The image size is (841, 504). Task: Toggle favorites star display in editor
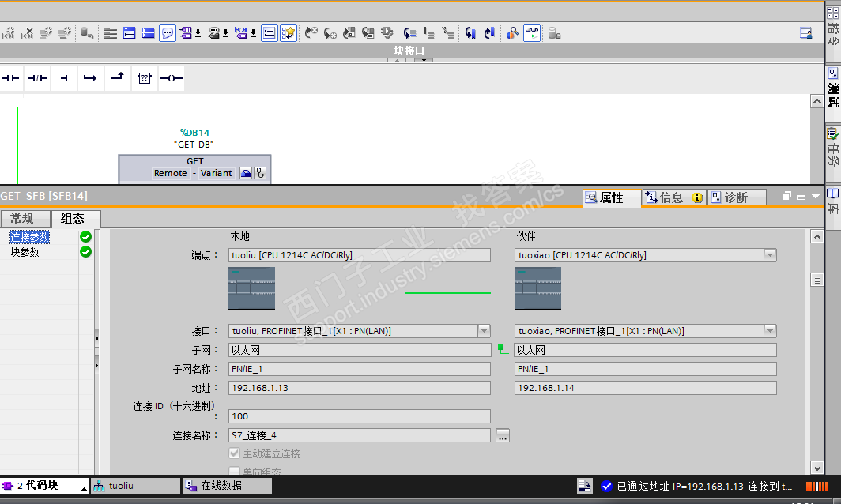(288, 33)
